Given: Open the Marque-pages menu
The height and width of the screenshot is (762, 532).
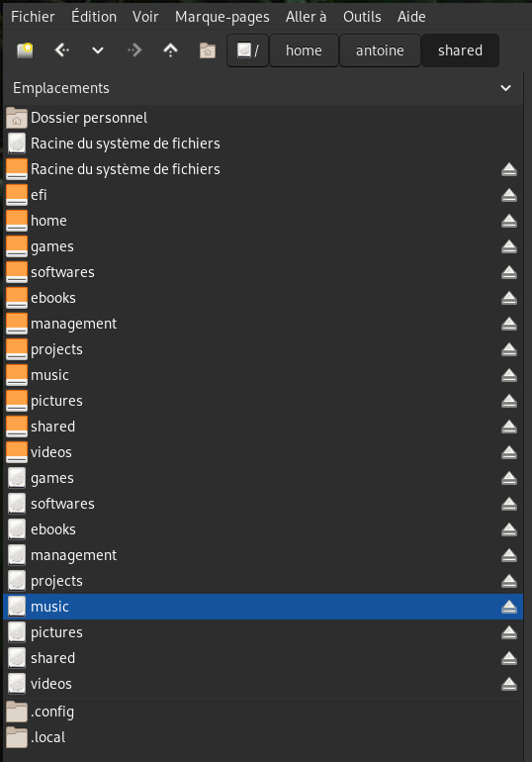Looking at the screenshot, I should coord(222,17).
